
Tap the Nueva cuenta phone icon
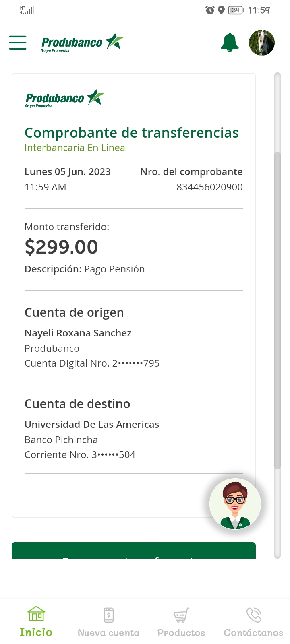109,615
